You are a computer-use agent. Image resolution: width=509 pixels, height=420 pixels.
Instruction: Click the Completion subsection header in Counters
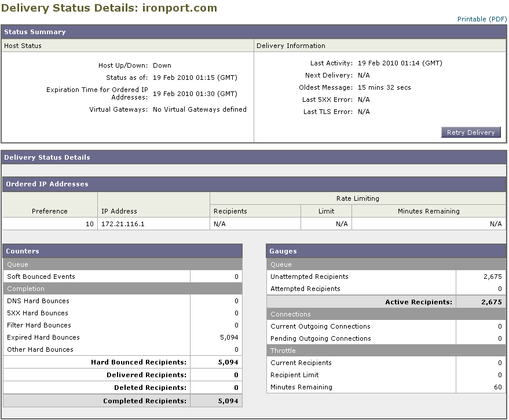[x=123, y=289]
